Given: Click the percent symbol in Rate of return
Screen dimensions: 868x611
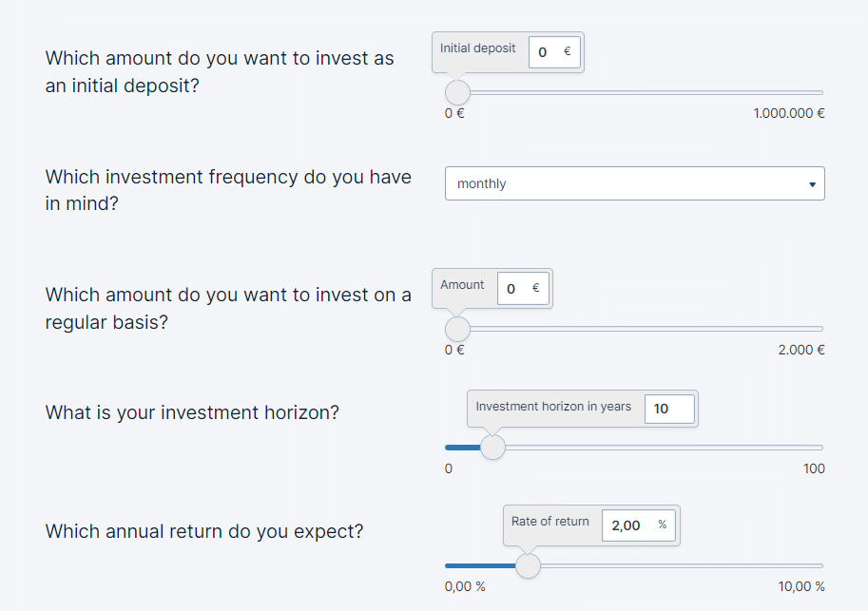Looking at the screenshot, I should 662,525.
